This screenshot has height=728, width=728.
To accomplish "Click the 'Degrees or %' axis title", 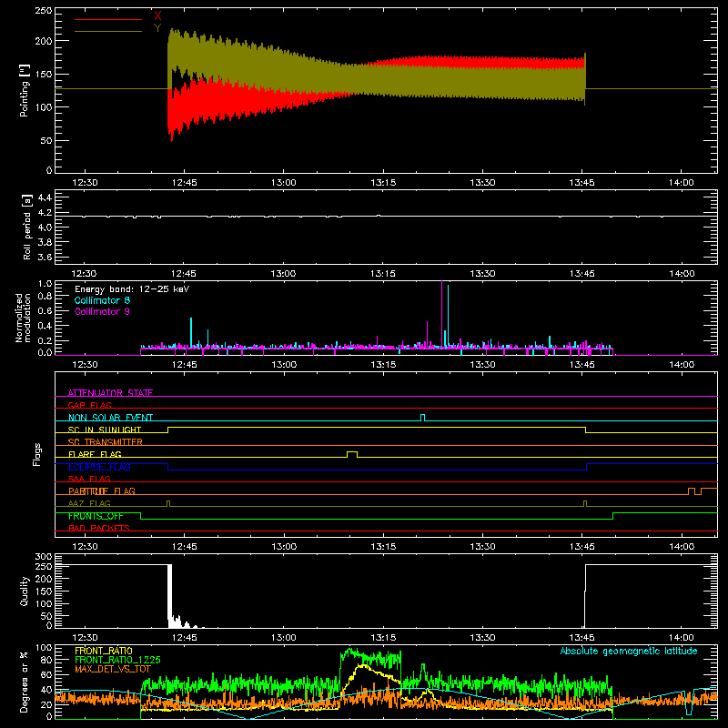I will [25, 682].
